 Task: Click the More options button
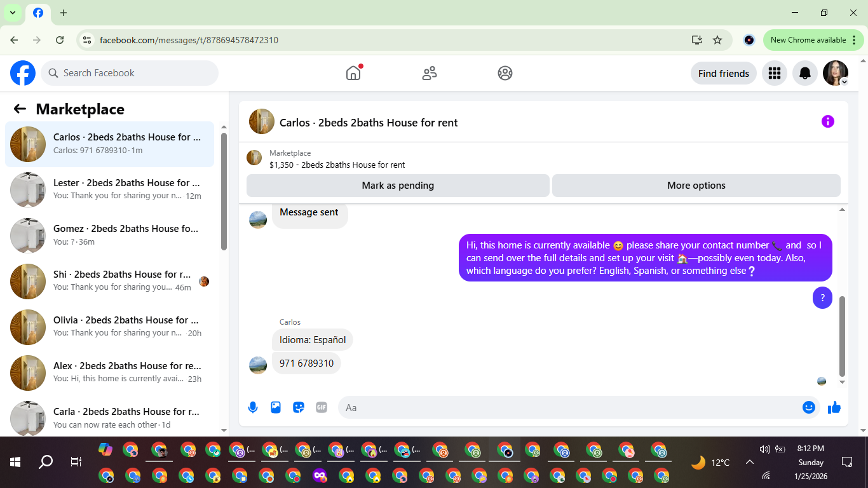coord(696,186)
